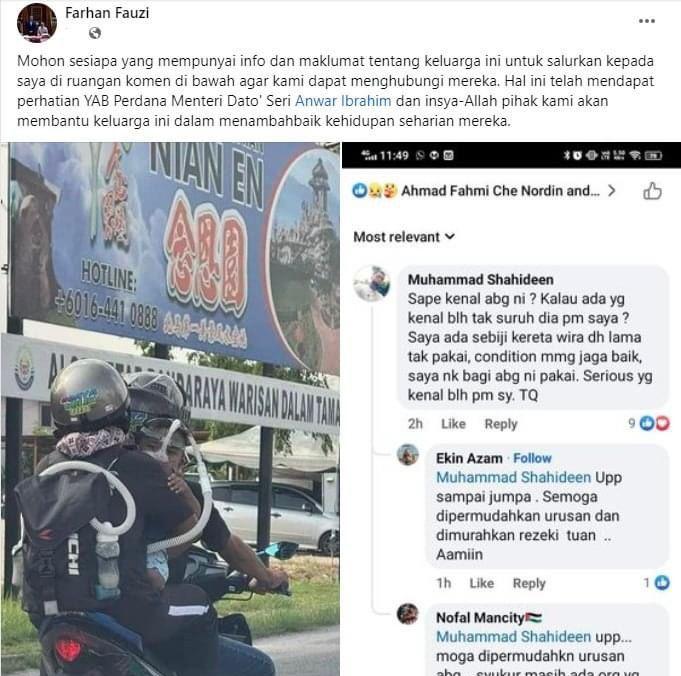This screenshot has height=676, width=681.
Task: Open Nofal Mancity's profile avatar
Action: pos(407,613)
